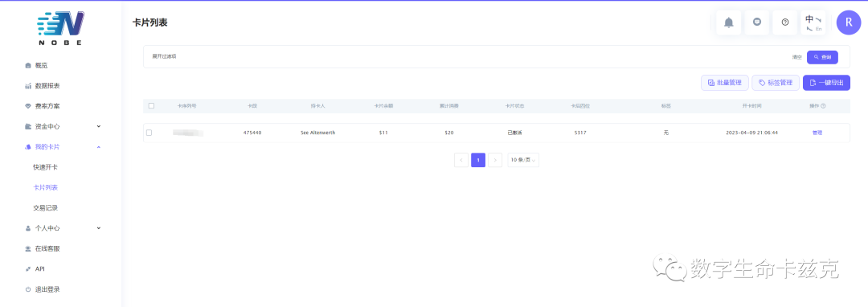Image resolution: width=868 pixels, height=307 pixels.
Task: Toggle the select-all header checkbox
Action: [152, 105]
